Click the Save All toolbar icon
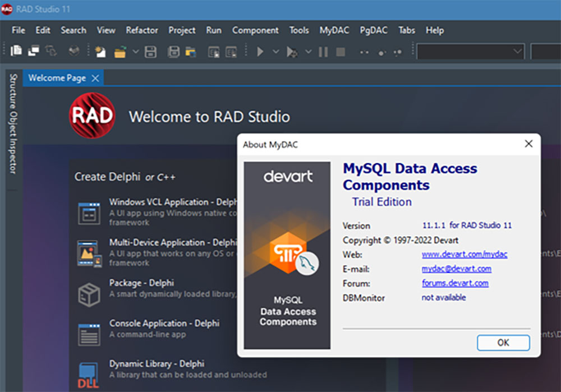This screenshot has height=392, width=561. [173, 52]
